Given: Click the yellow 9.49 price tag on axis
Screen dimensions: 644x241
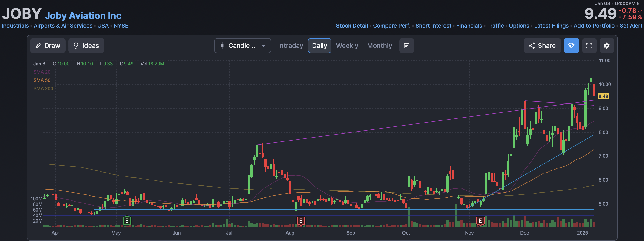Looking at the screenshot, I should tap(603, 96).
